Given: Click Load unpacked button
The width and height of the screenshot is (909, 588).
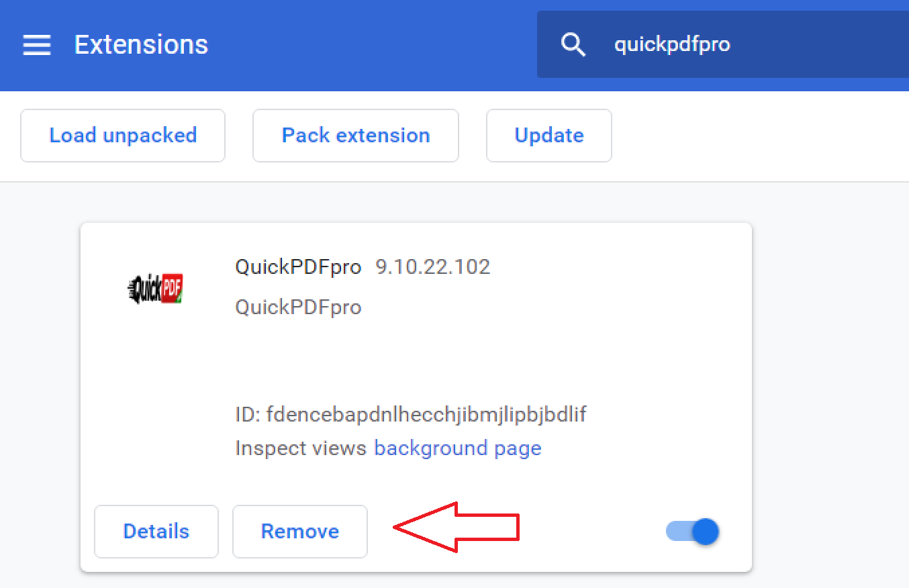Looking at the screenshot, I should click(x=123, y=136).
